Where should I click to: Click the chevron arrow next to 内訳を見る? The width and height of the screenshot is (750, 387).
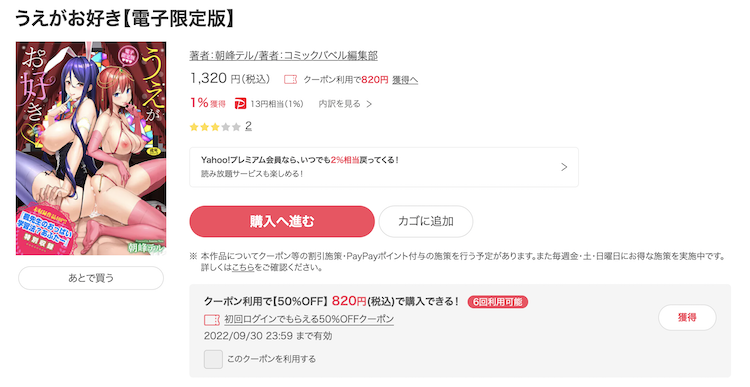click(369, 104)
